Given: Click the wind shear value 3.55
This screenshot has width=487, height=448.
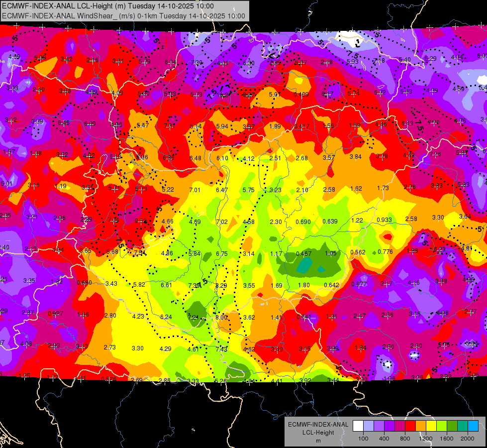Looking at the screenshot, I should coord(249,285).
